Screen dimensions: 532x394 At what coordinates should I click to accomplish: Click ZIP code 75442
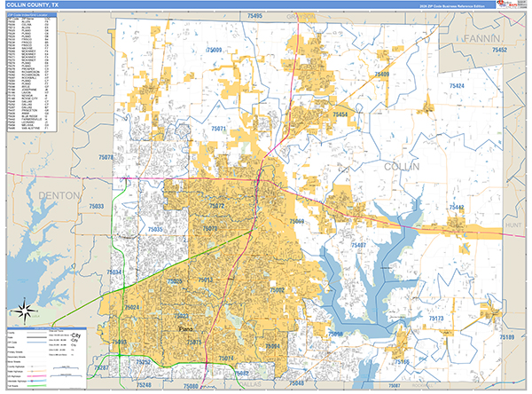(x=457, y=207)
